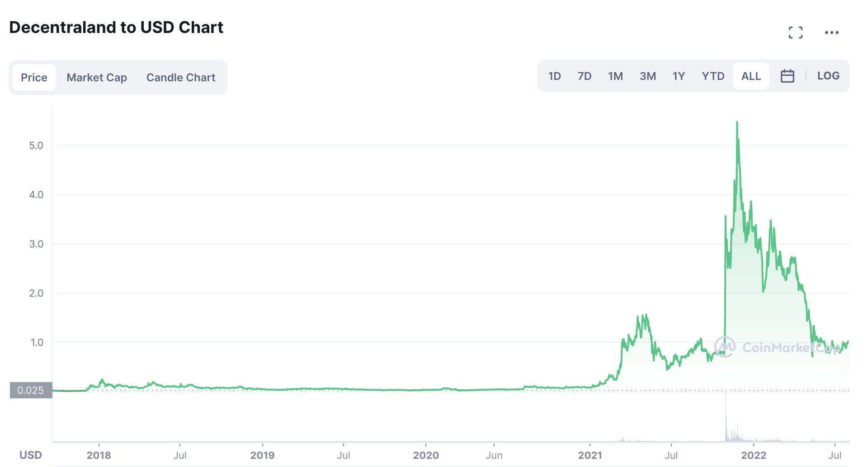
Task: Click the price peak above 5.0
Action: 737,122
